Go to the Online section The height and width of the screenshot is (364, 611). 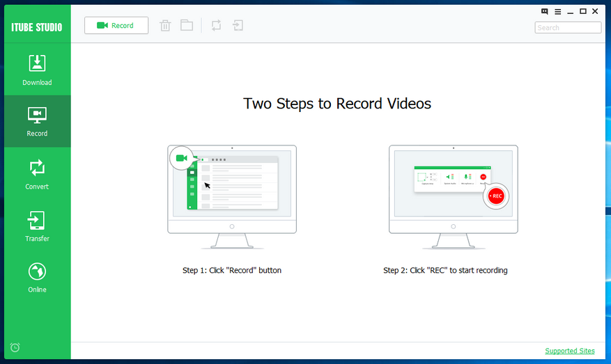click(x=37, y=278)
